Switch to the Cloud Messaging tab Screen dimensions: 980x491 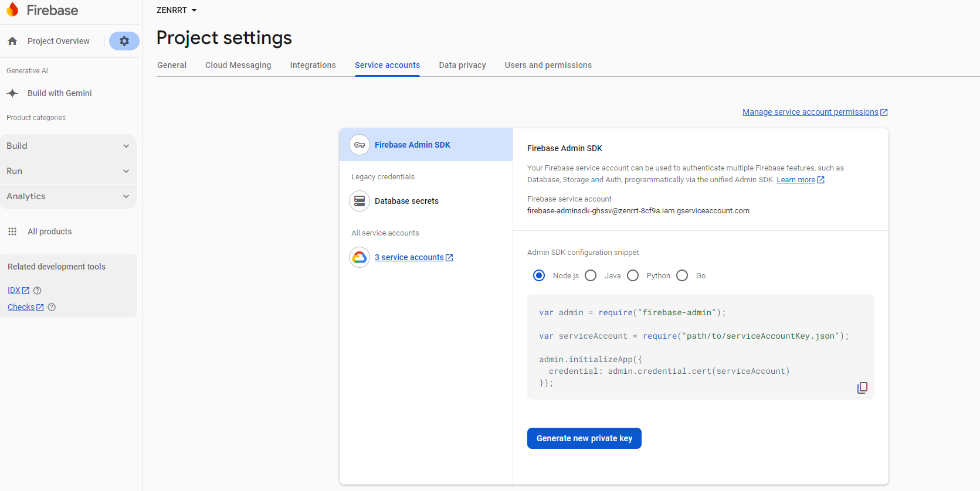point(238,65)
